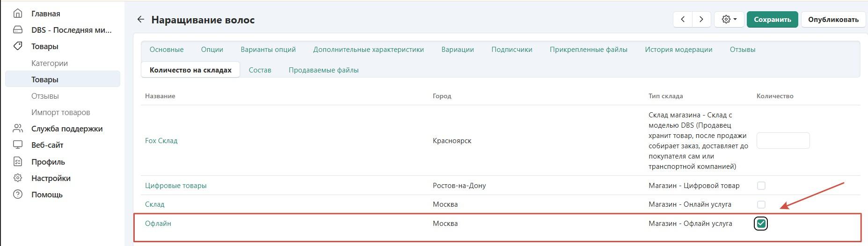Go to next product with right chevron
Screen dimensions: 868x246
click(x=701, y=20)
